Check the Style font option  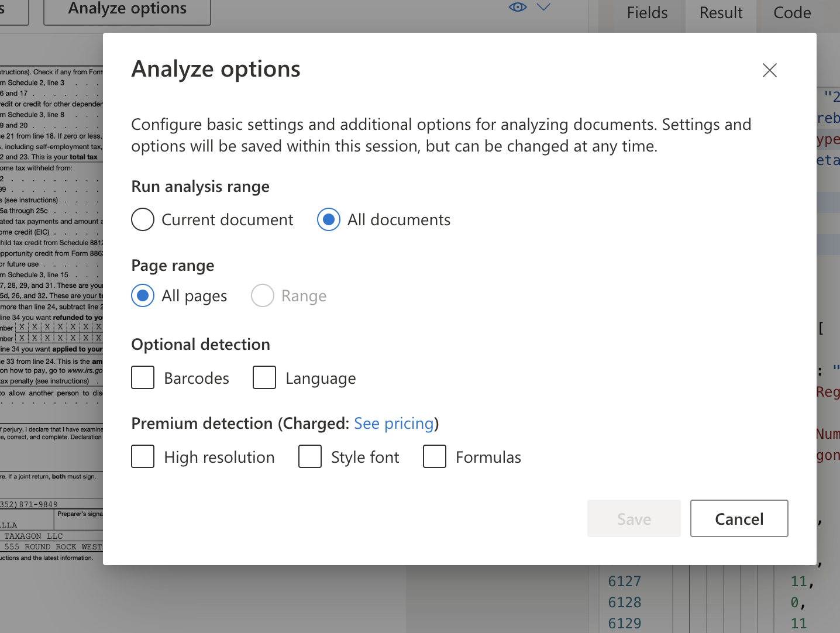(310, 457)
